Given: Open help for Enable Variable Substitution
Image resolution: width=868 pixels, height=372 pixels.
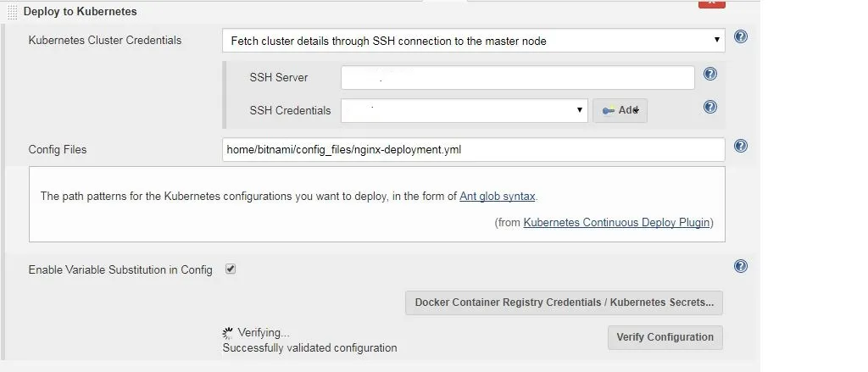Looking at the screenshot, I should pyautogui.click(x=740, y=266).
